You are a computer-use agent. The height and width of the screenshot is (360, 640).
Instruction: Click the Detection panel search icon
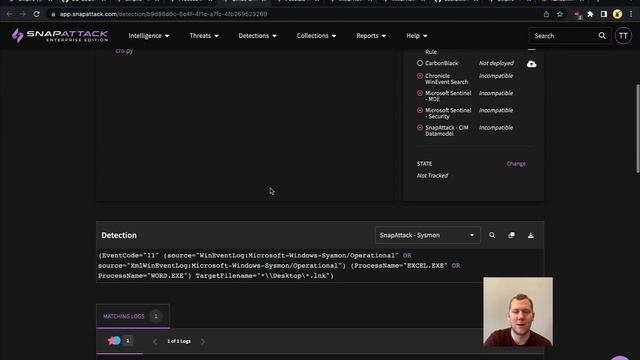492,235
